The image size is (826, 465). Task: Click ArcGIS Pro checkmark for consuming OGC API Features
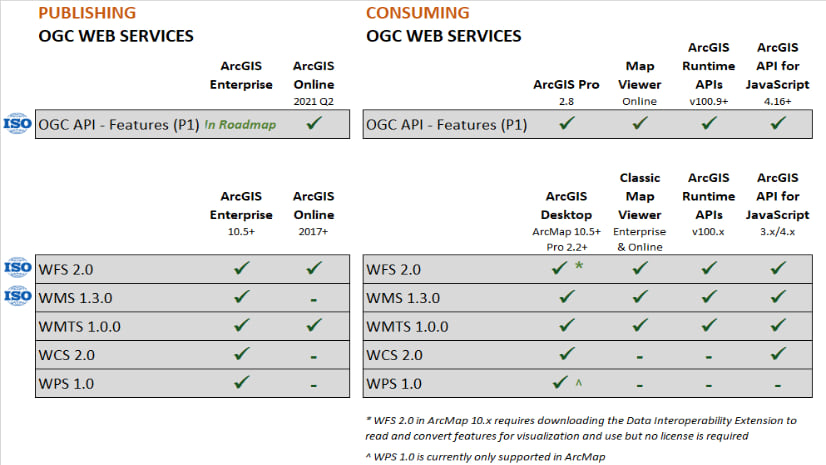567,124
